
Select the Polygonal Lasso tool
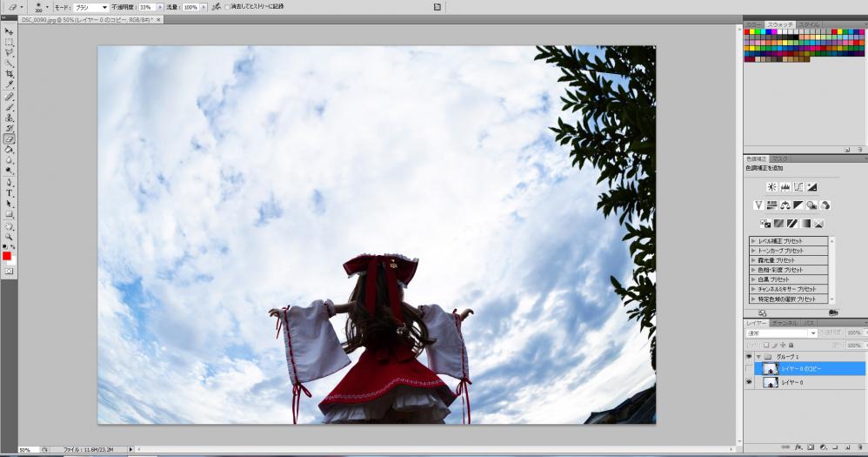coord(9,52)
